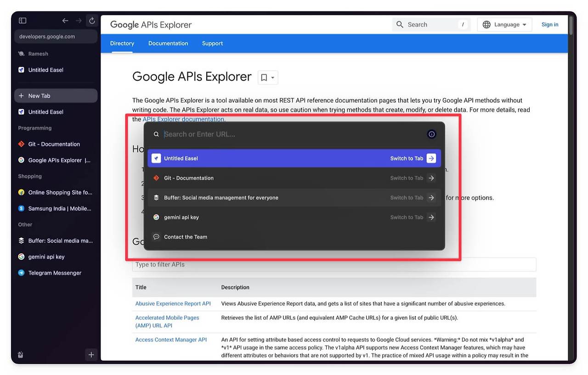Click the Switch to Tab arrow for Untitled Easel
This screenshot has width=588, height=375.
pyautogui.click(x=431, y=158)
